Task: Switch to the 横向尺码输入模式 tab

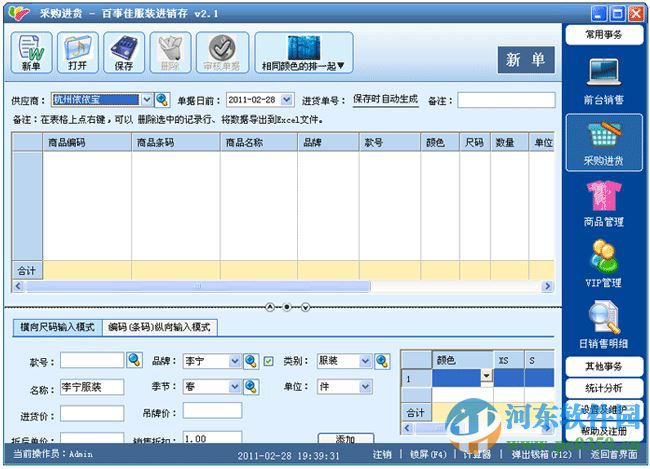Action: click(58, 327)
